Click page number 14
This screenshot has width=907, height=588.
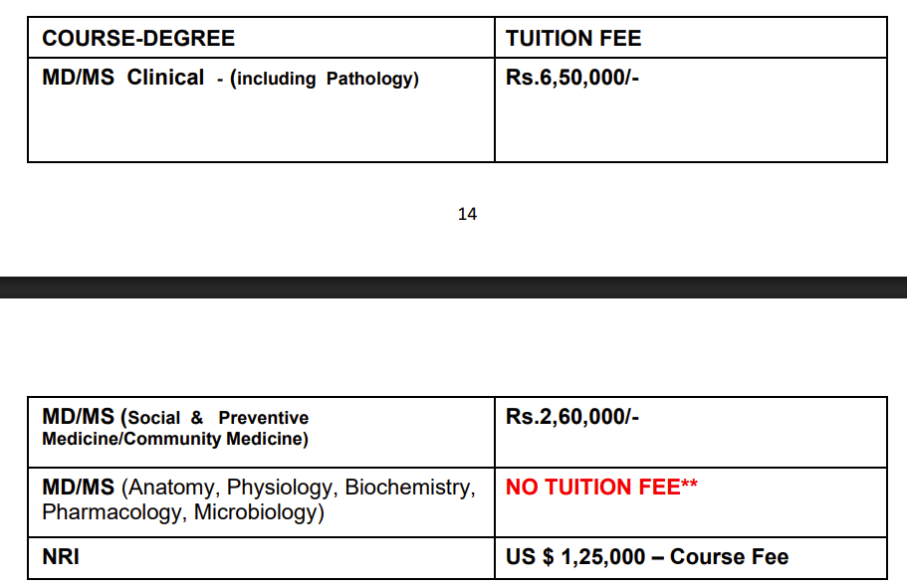[467, 214]
